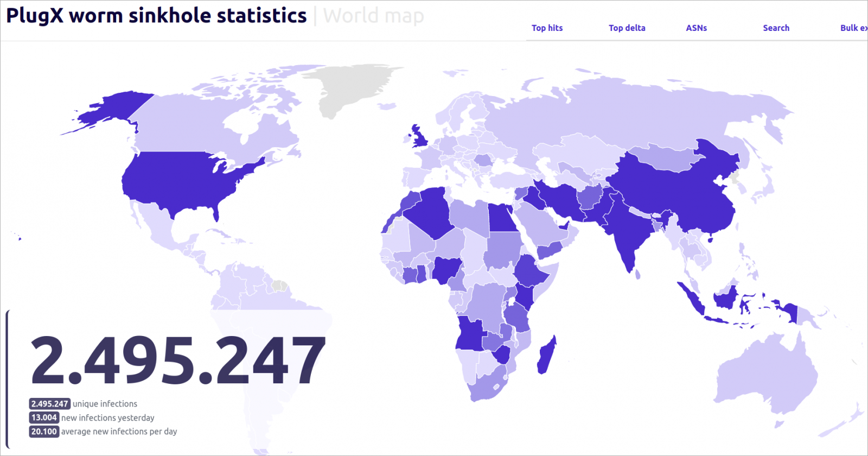Image resolution: width=868 pixels, height=456 pixels.
Task: Open the ASNs tab
Action: click(697, 28)
